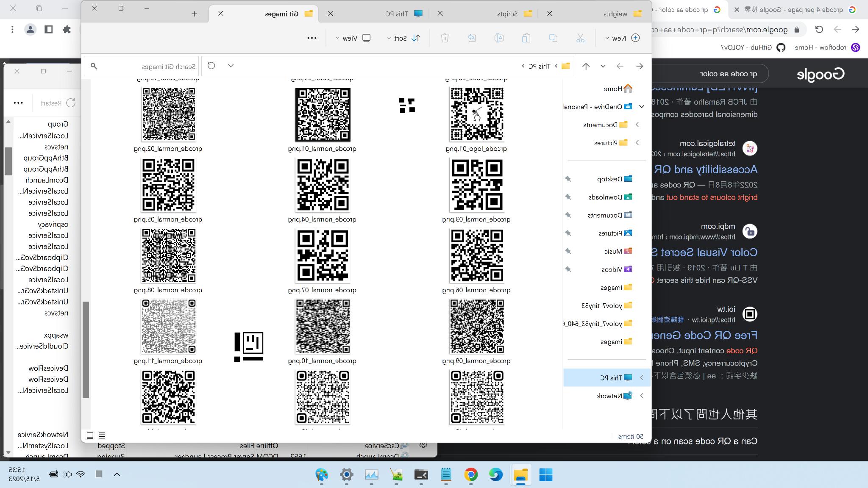Click the Refresh icon beside the address bar
The width and height of the screenshot is (868, 488).
(211, 65)
